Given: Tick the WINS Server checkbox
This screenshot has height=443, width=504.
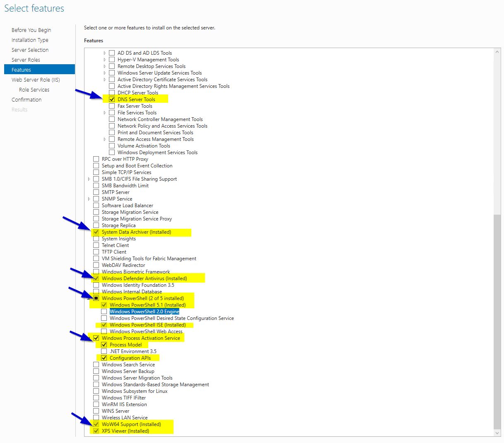Looking at the screenshot, I should (x=96, y=411).
